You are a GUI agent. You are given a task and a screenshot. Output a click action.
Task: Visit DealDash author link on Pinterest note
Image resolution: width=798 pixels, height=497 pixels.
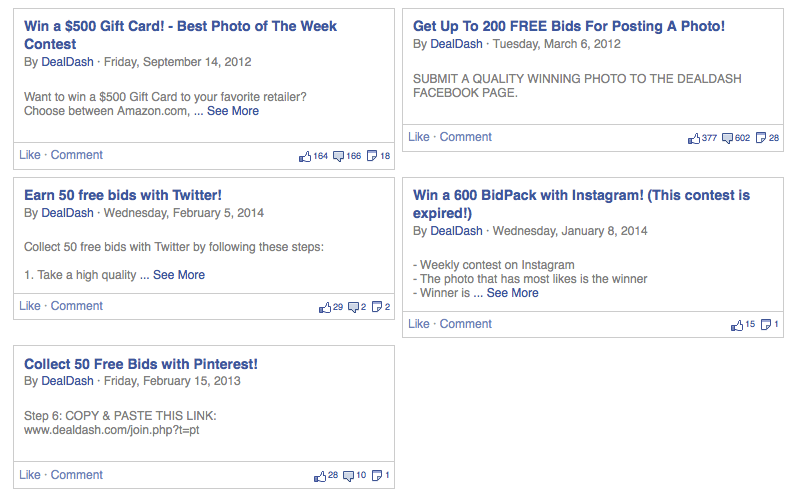(67, 381)
